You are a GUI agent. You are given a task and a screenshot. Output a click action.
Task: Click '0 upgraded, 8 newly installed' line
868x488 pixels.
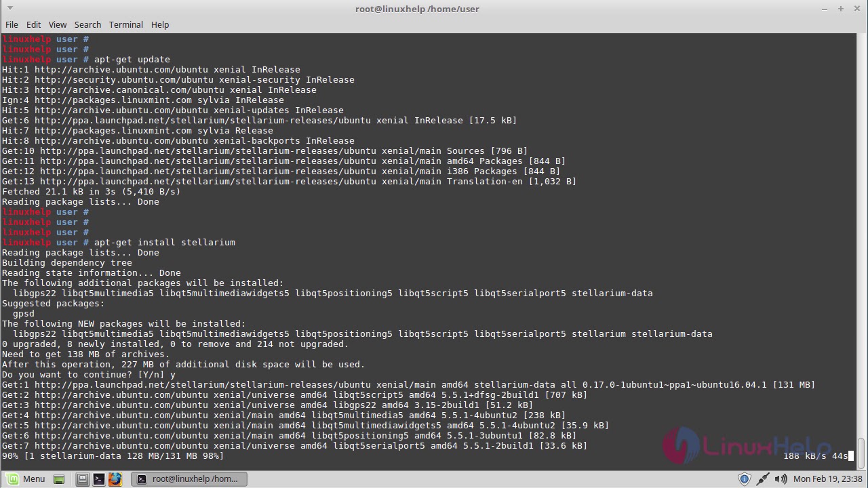click(176, 344)
